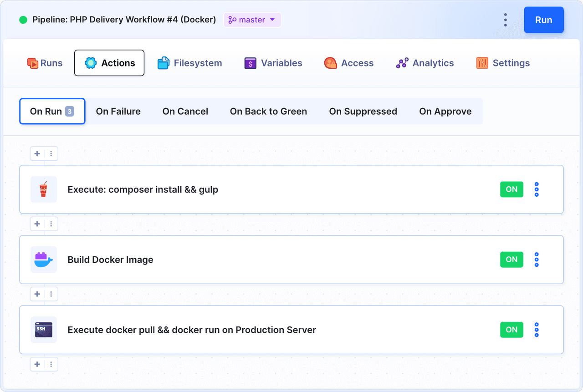Image resolution: width=583 pixels, height=392 pixels.
Task: View the Analytics tab
Action: 425,63
